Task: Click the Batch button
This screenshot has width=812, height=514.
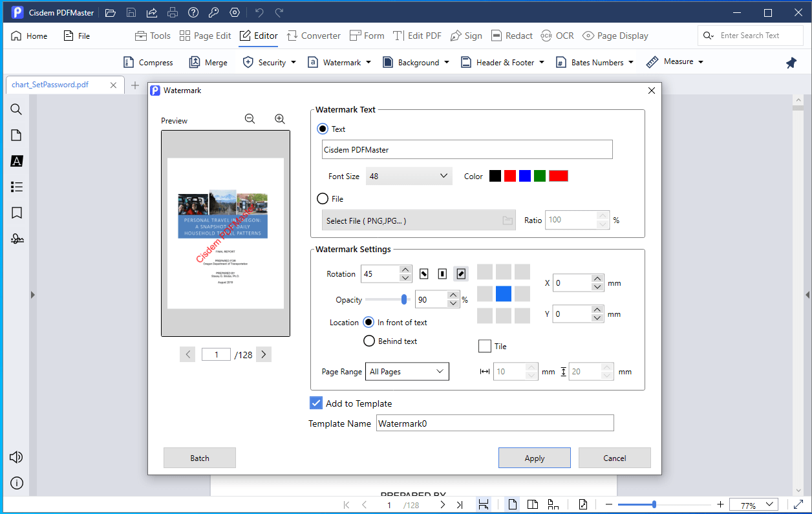Action: pyautogui.click(x=200, y=458)
